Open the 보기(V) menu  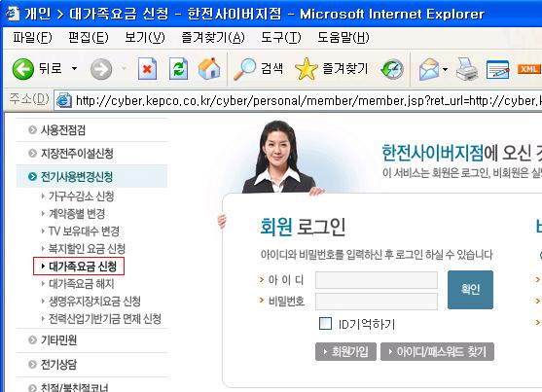144,37
